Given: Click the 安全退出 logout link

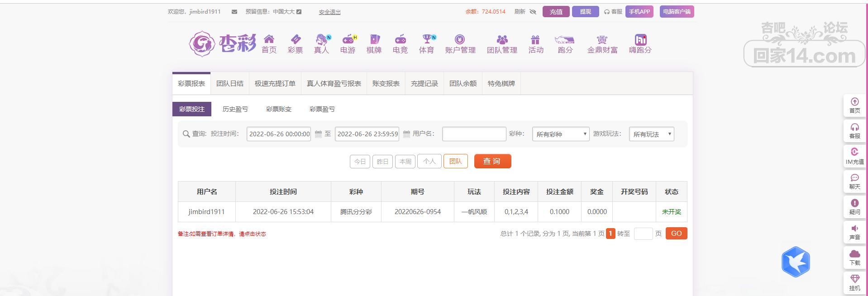Looking at the screenshot, I should (x=329, y=12).
